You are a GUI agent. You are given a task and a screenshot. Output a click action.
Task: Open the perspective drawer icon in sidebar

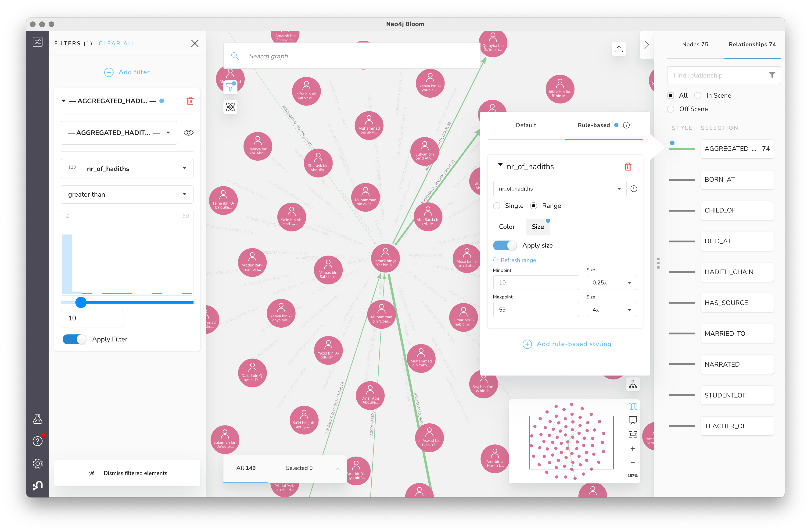point(37,42)
